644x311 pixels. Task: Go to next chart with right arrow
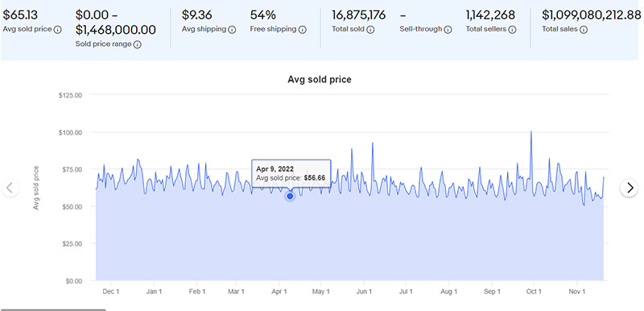pos(630,189)
